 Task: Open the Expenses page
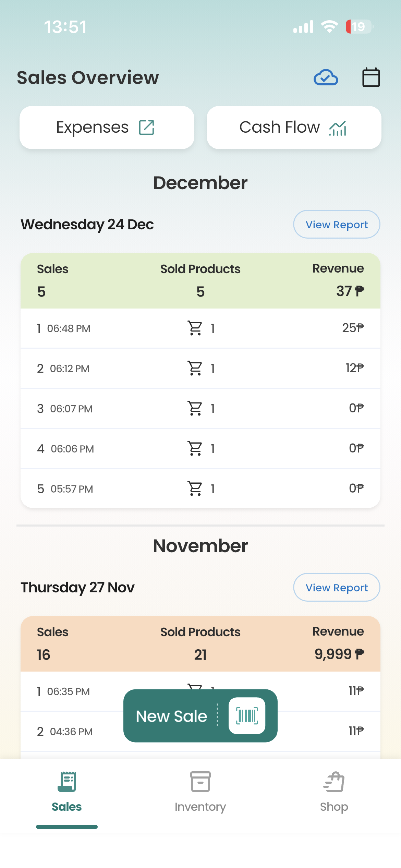tap(107, 128)
